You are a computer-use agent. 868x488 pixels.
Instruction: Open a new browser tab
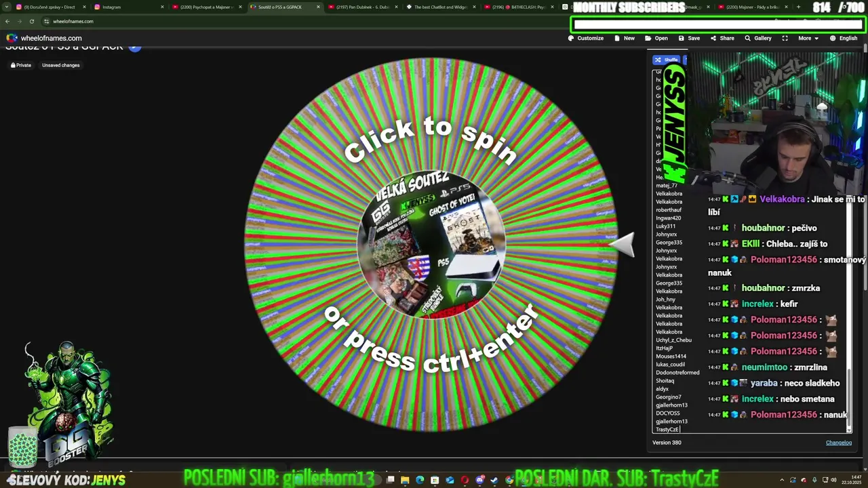coord(798,7)
